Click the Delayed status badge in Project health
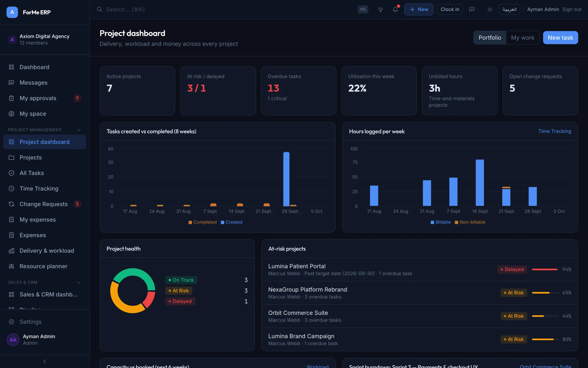This screenshot has height=368, width=588. (180, 301)
